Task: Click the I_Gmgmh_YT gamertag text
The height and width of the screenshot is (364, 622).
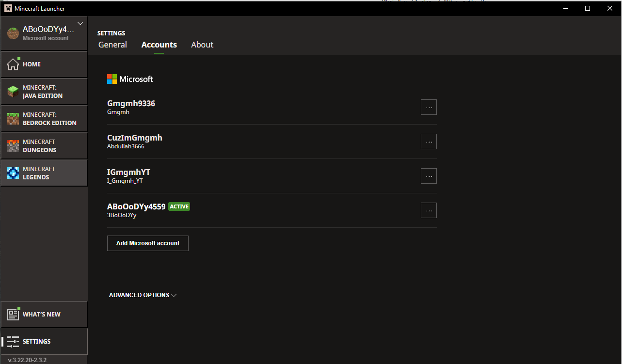Action: 125,181
